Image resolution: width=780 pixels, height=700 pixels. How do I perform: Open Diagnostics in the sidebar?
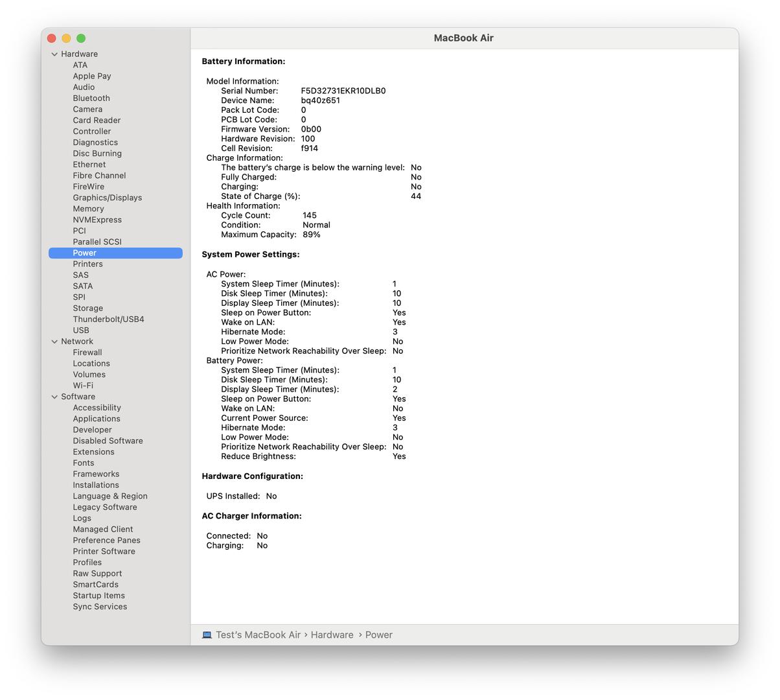tap(95, 142)
